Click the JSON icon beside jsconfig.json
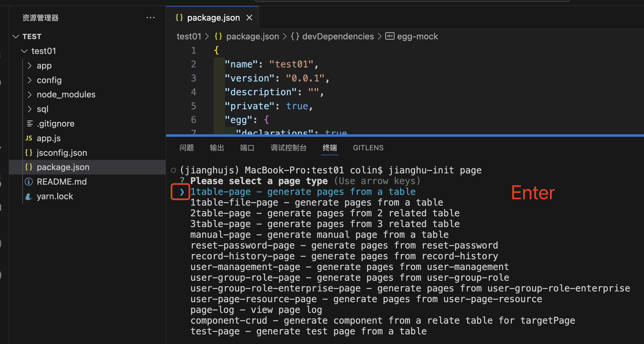Viewport: 644px width, 344px height. 29,152
